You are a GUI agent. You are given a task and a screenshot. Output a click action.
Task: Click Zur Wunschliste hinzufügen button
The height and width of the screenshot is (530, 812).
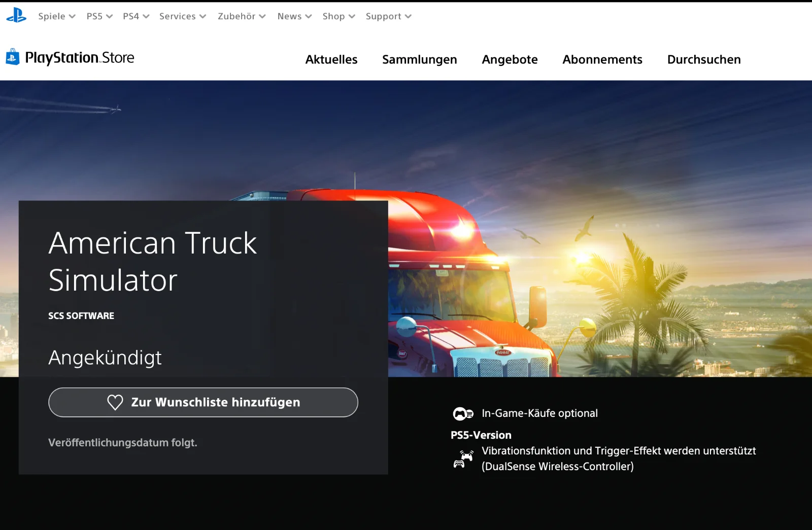click(203, 402)
